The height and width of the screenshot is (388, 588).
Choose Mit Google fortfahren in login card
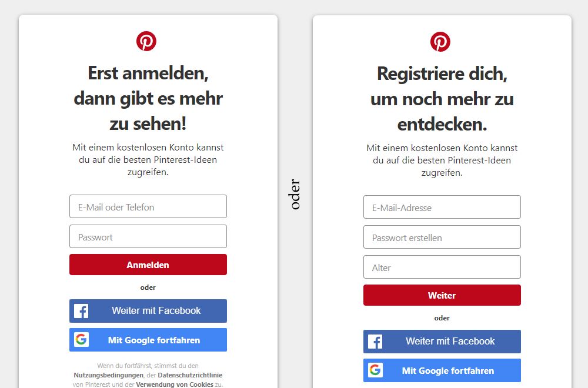tap(148, 340)
